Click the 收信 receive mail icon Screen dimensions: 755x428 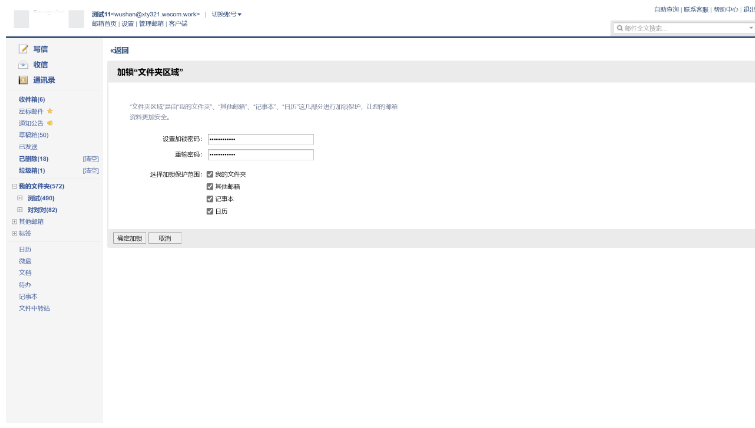tap(24, 64)
